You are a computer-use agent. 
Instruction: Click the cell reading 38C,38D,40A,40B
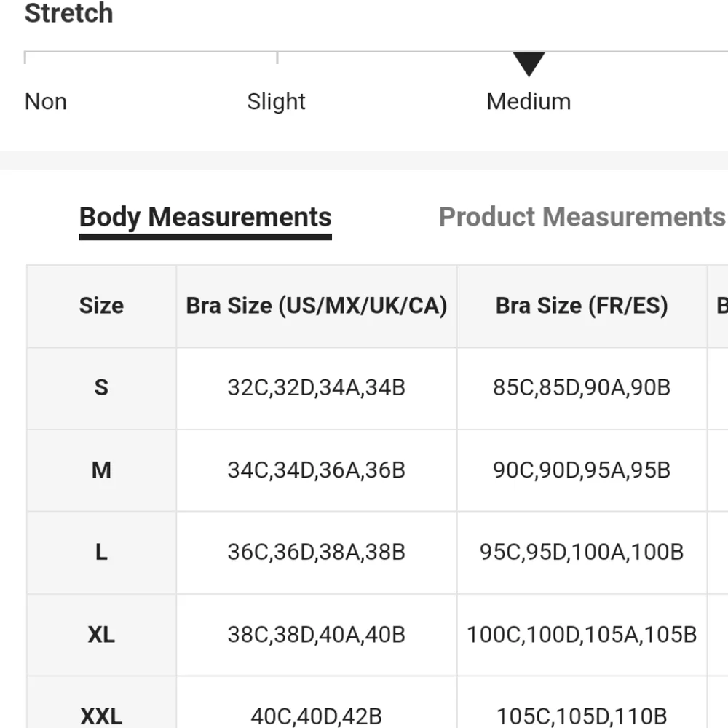click(x=317, y=635)
